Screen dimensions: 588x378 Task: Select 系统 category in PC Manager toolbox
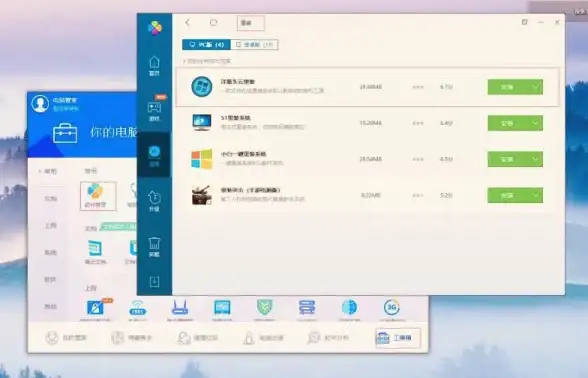tap(51, 252)
